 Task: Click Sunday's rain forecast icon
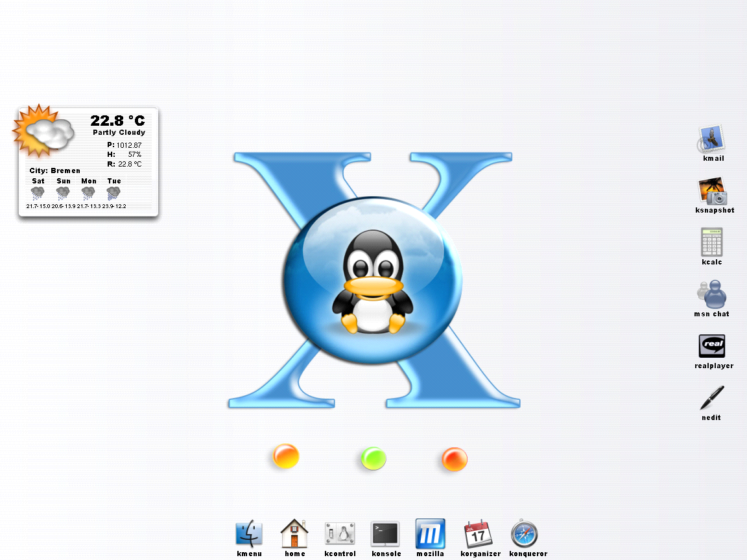(63, 193)
